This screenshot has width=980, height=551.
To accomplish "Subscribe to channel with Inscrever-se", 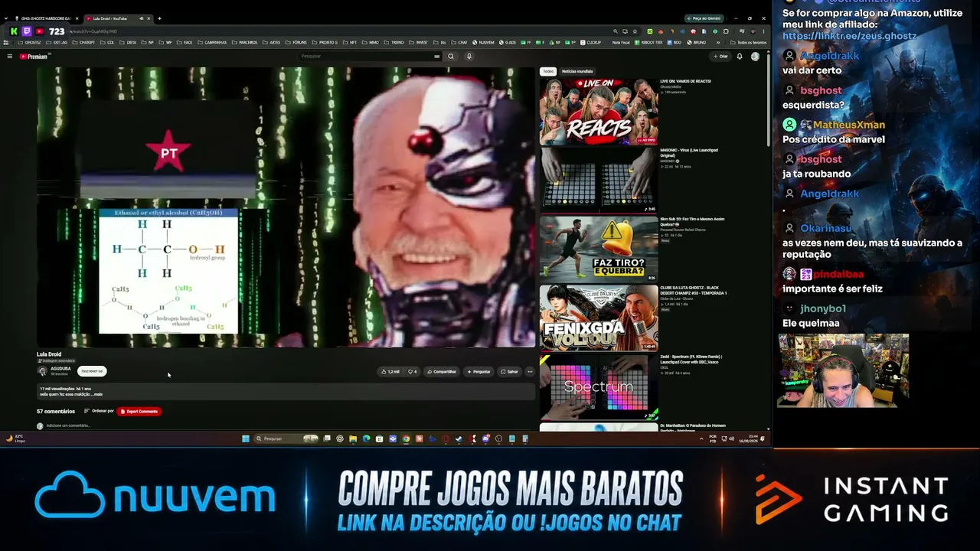I will 92,371.
